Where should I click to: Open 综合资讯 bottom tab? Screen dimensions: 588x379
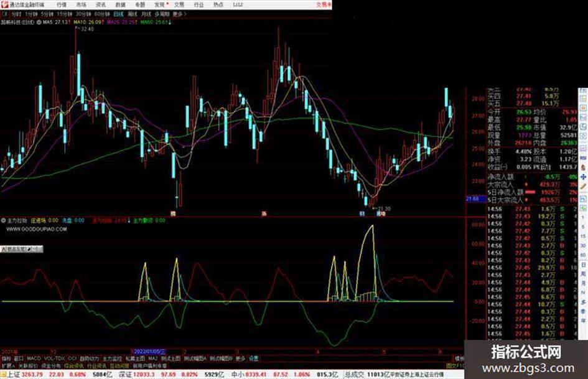pyautogui.click(x=74, y=365)
